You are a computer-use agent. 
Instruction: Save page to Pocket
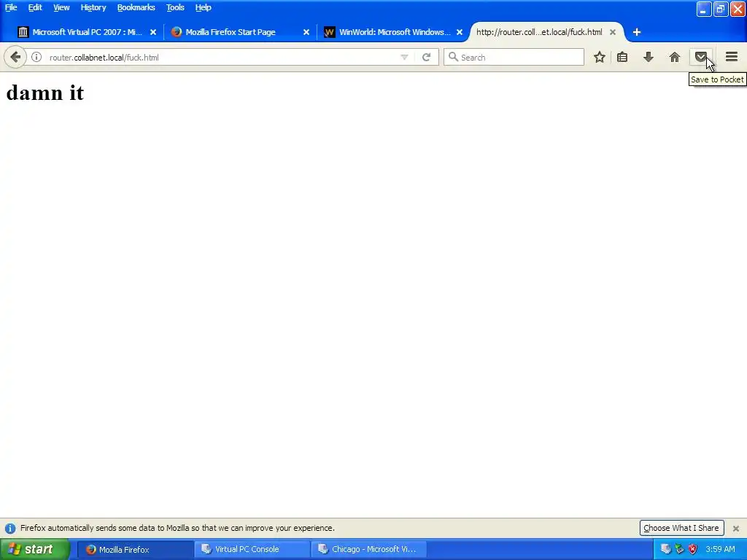701,57
